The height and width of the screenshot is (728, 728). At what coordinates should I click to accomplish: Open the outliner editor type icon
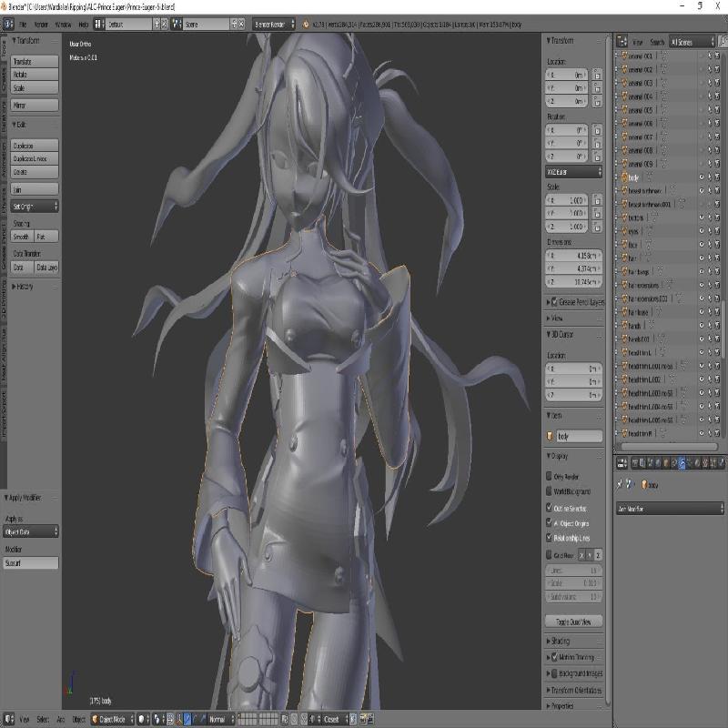click(622, 42)
